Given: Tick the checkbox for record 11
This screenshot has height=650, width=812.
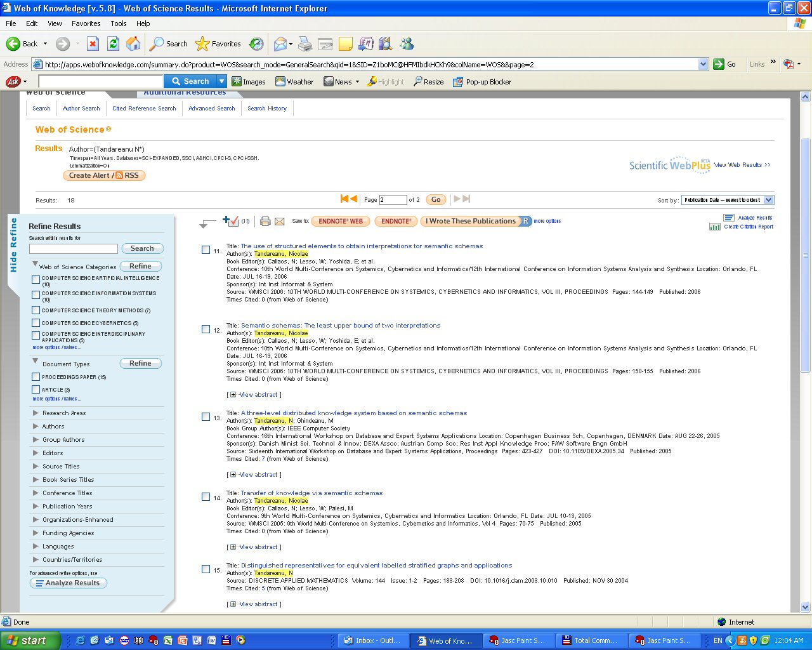Looking at the screenshot, I should click(206, 249).
